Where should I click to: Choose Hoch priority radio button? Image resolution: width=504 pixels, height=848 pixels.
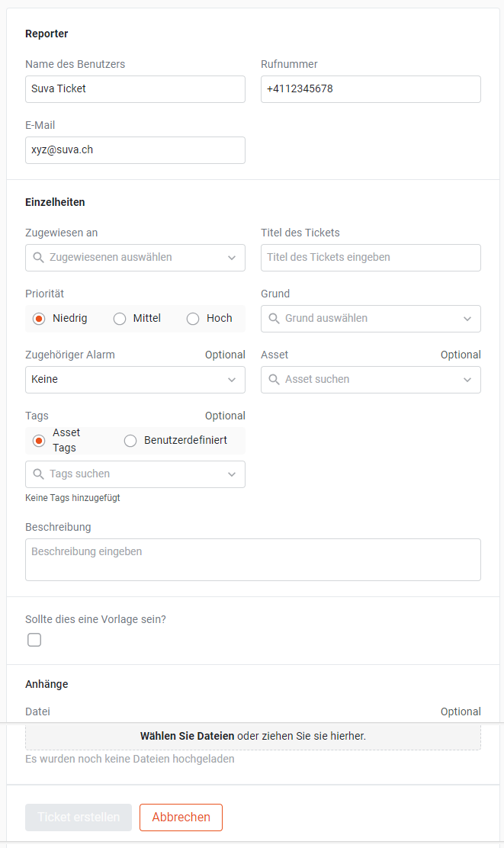tap(193, 319)
